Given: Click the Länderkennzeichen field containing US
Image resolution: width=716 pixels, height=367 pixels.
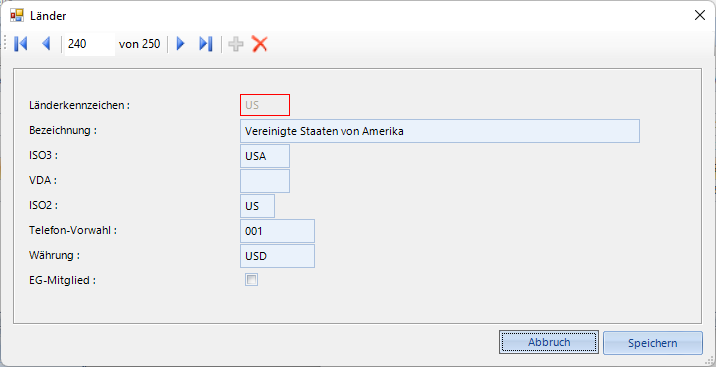Looking at the screenshot, I should pyautogui.click(x=265, y=105).
